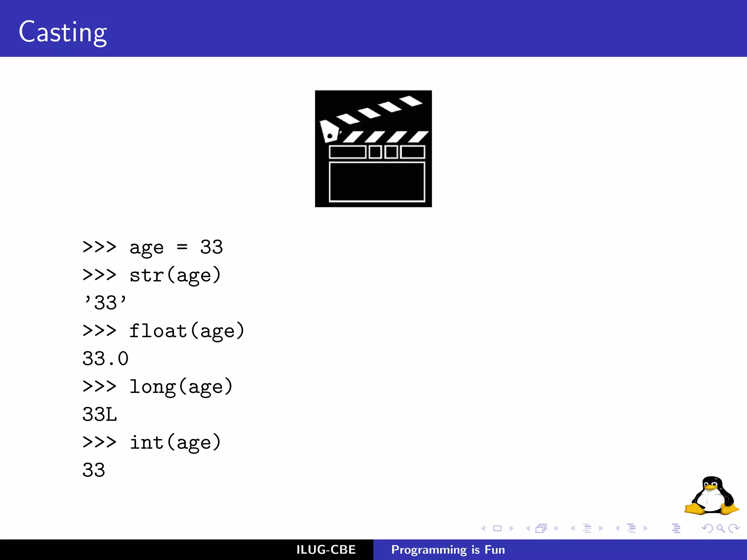Viewport: 747px width, 560px height.
Task: Click the magnifier search icon
Action: [x=720, y=528]
